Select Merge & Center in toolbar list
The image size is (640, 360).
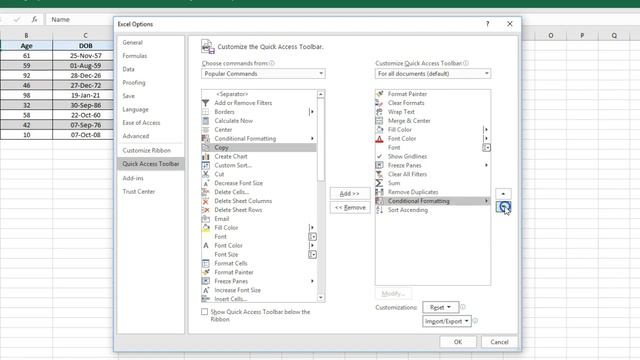click(433, 121)
